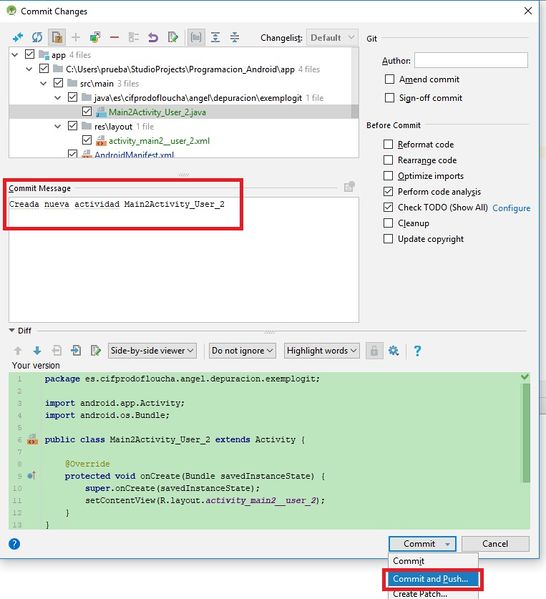Click the green checkmark inspection indicator
Screen dimensions: 546x599
point(525,377)
